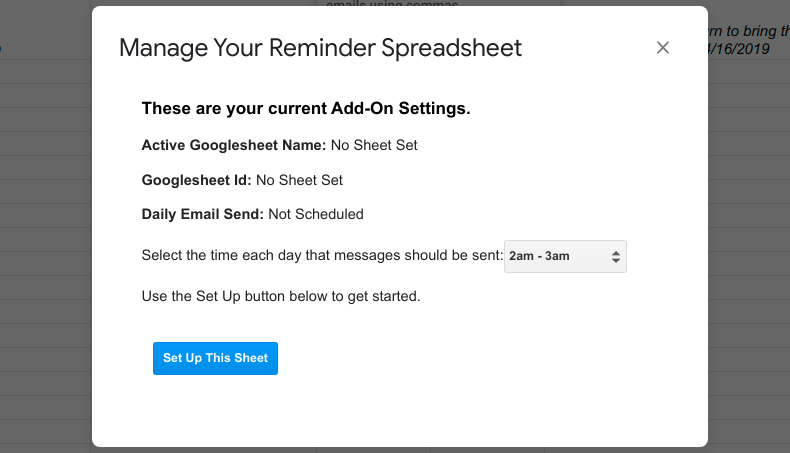
Task: Click the current Add-On Settings heading
Action: (306, 108)
